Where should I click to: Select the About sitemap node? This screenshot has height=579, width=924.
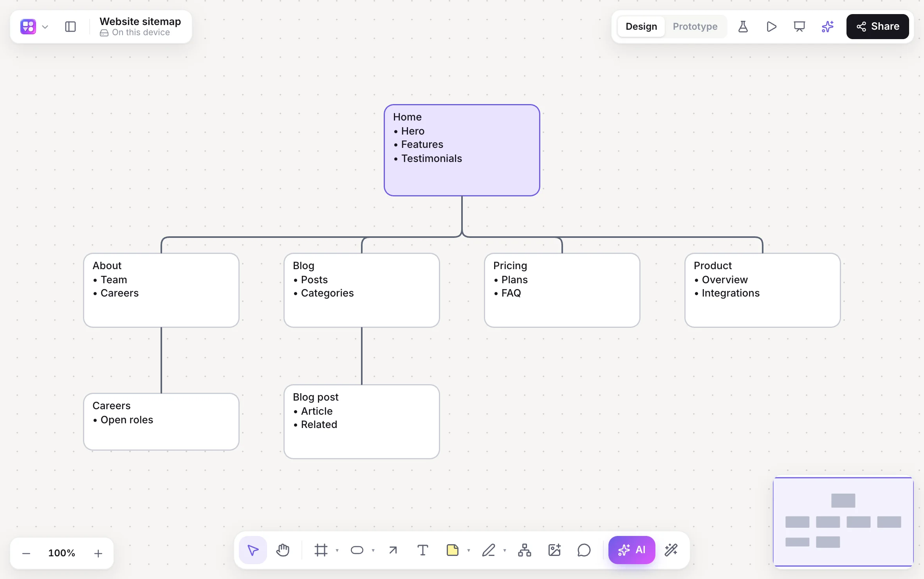tap(161, 290)
